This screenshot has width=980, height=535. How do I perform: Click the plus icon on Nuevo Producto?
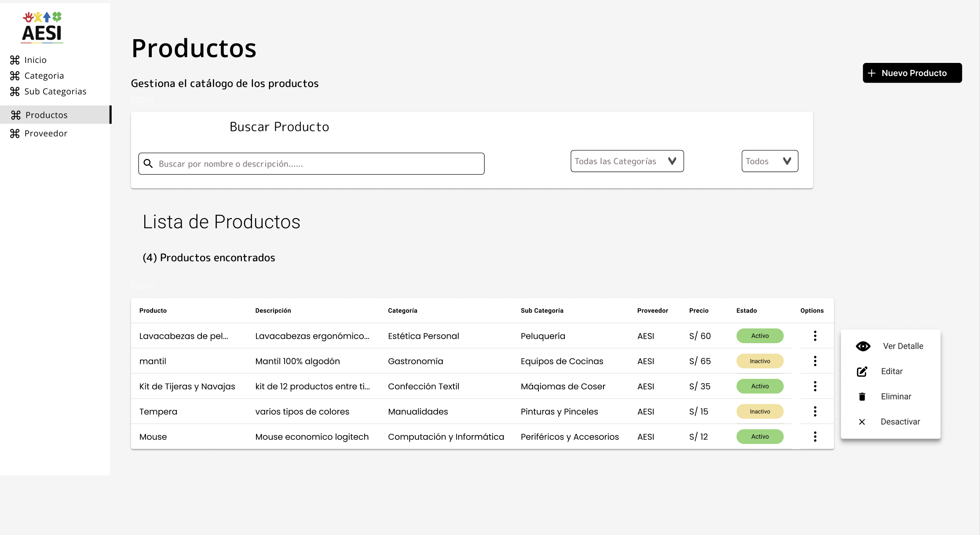point(871,73)
